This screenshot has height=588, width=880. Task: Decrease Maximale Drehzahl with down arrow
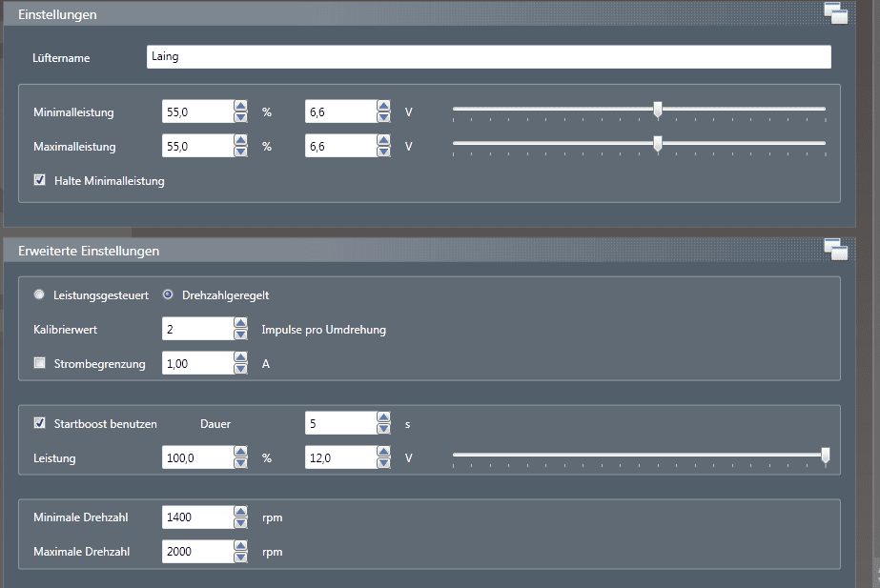pyautogui.click(x=240, y=558)
